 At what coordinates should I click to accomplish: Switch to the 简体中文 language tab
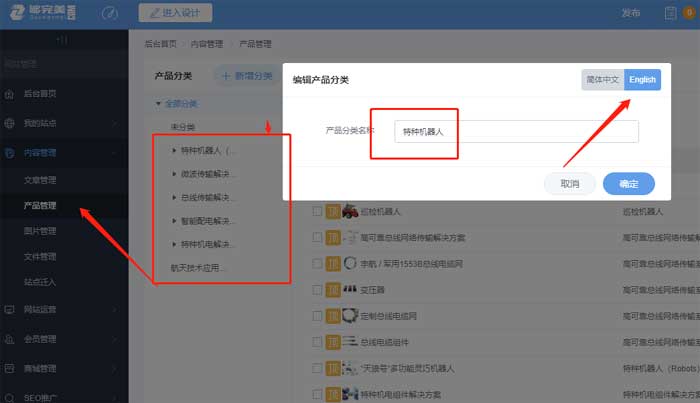tap(603, 80)
